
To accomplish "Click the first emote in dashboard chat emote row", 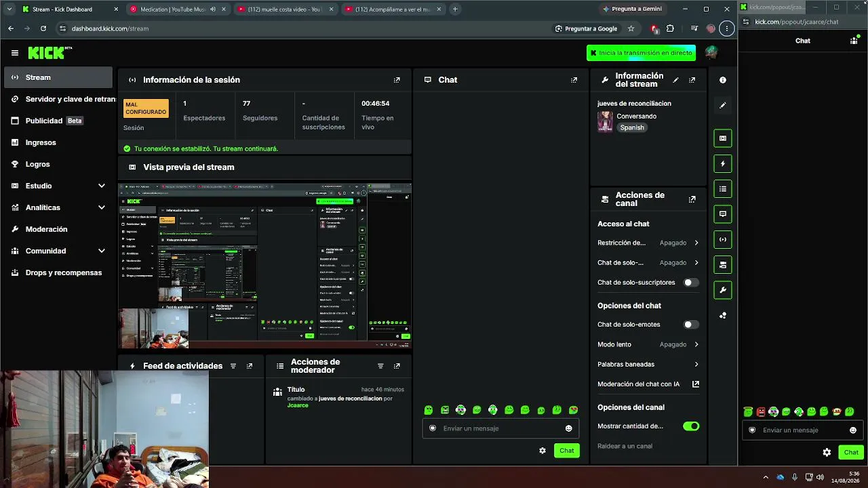I will click(429, 410).
